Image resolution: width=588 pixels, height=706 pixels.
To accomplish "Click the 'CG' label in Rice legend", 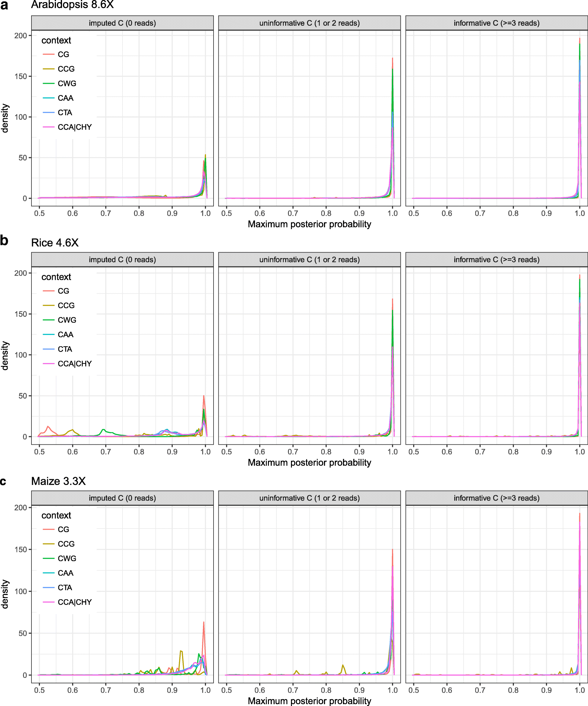I will [x=64, y=291].
